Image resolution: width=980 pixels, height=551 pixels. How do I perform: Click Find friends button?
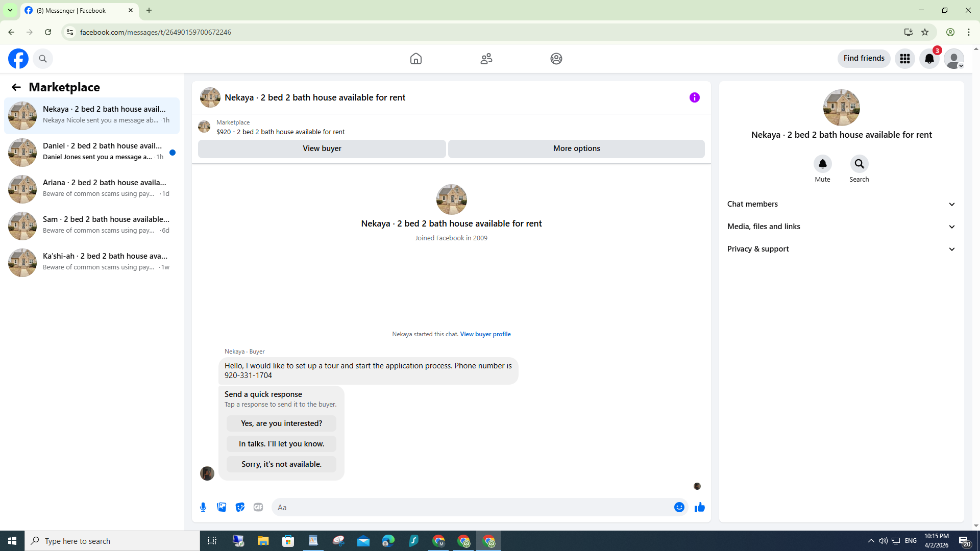[864, 58]
